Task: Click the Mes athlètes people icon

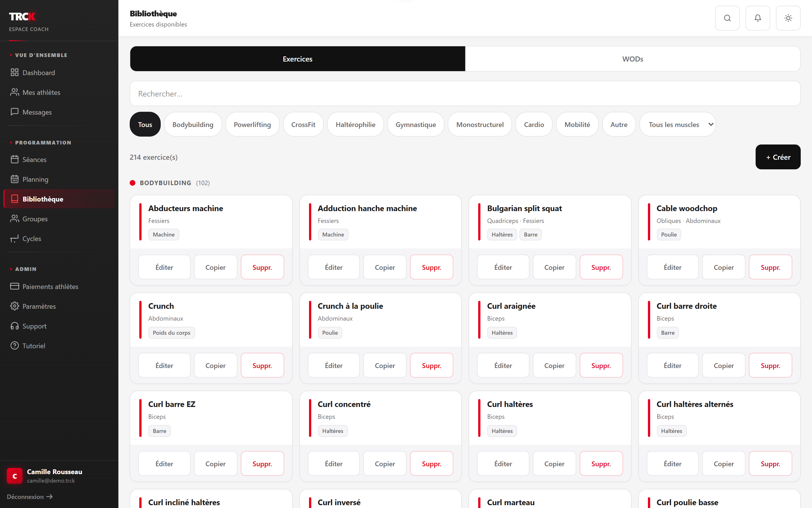Action: [14, 92]
